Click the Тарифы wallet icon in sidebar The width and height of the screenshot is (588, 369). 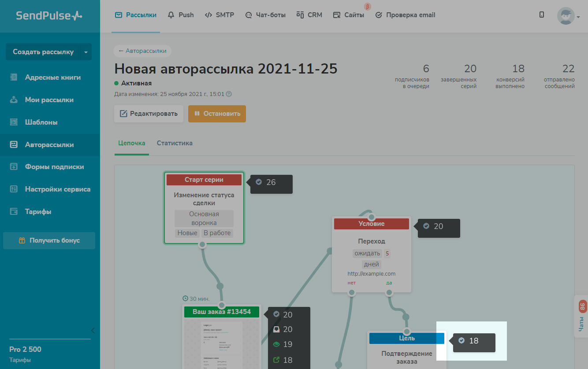14,212
